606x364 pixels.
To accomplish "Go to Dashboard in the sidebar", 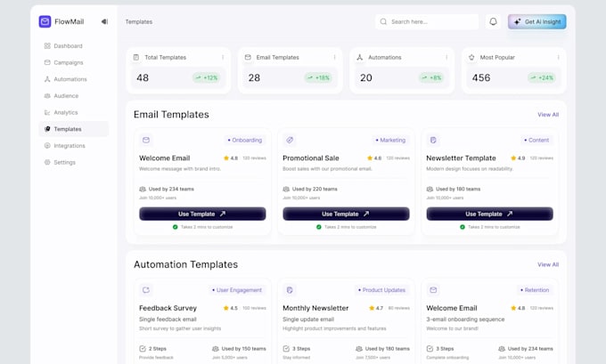I will coord(73,46).
